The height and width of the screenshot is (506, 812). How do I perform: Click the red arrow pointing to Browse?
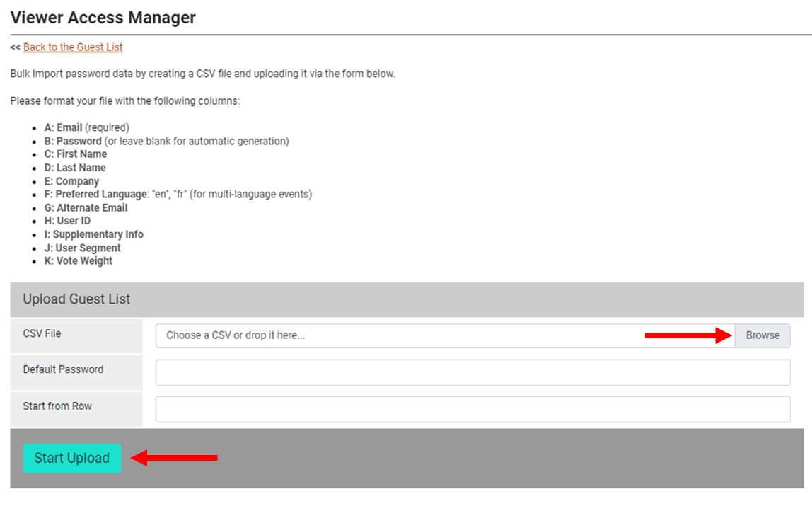688,335
